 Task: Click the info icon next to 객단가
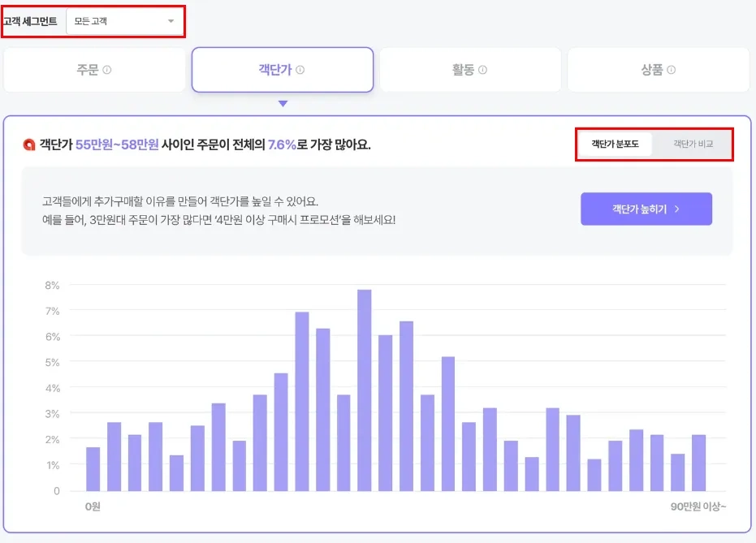(x=300, y=70)
